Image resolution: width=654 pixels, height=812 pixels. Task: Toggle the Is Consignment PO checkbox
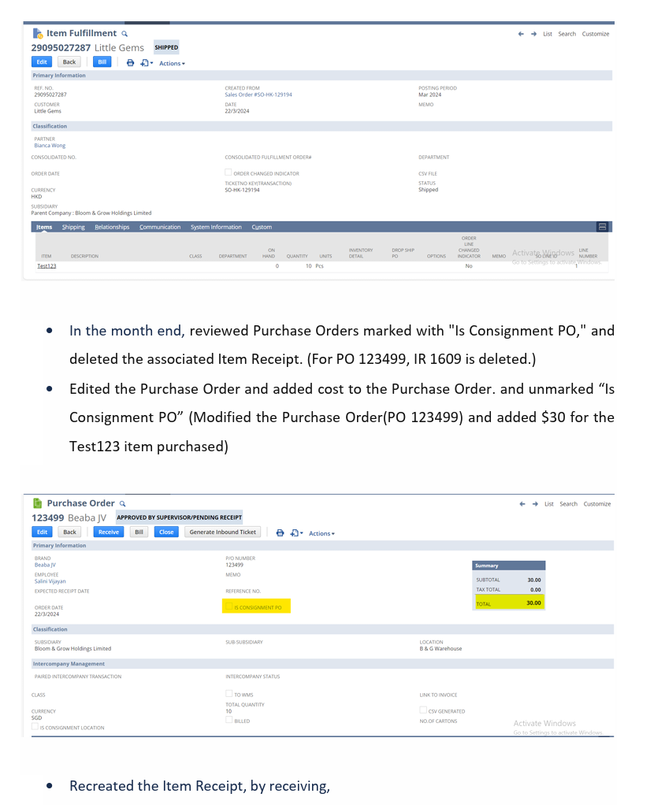coord(229,606)
